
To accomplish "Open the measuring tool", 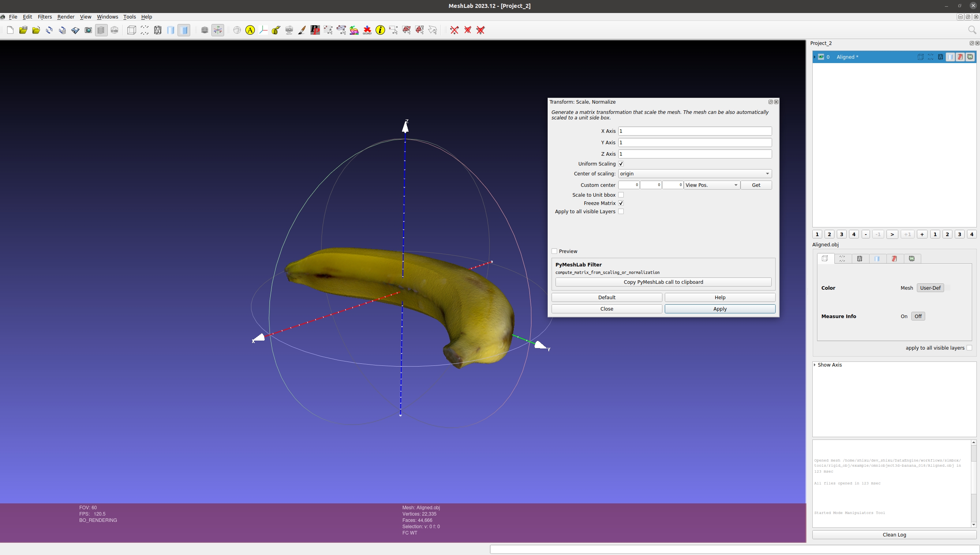I will 276,30.
